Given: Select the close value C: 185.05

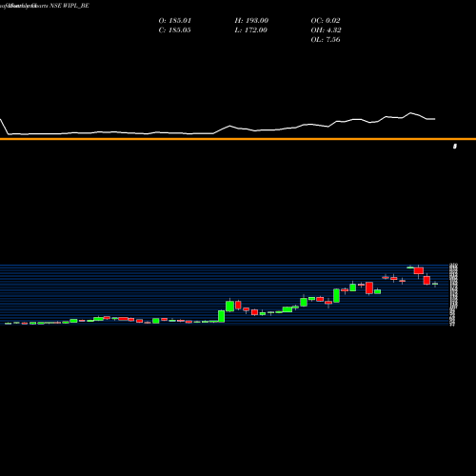Looking at the screenshot, I should click(174, 30).
